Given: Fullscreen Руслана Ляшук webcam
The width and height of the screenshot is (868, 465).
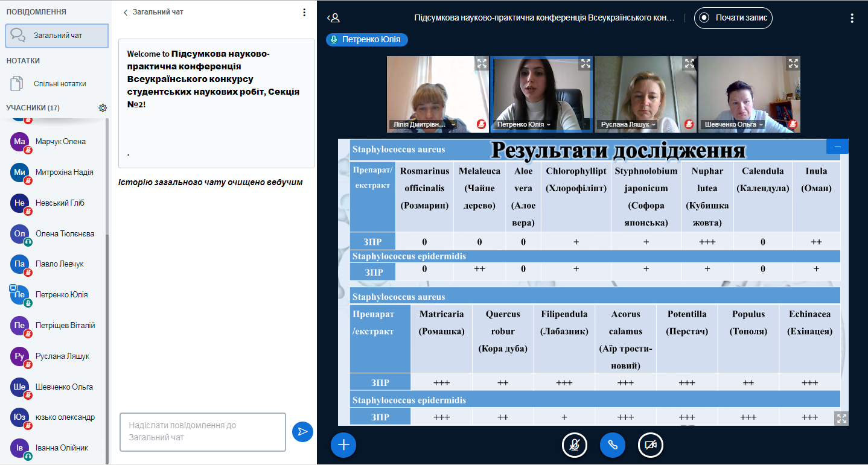Looking at the screenshot, I should (689, 63).
